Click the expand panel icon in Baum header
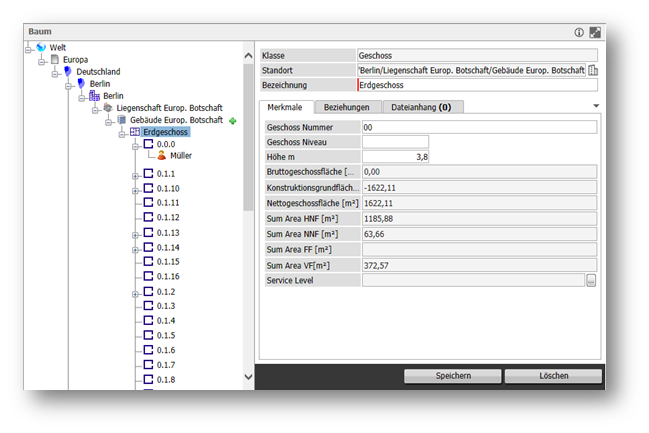Screen dimensions: 649x433 (x=595, y=32)
